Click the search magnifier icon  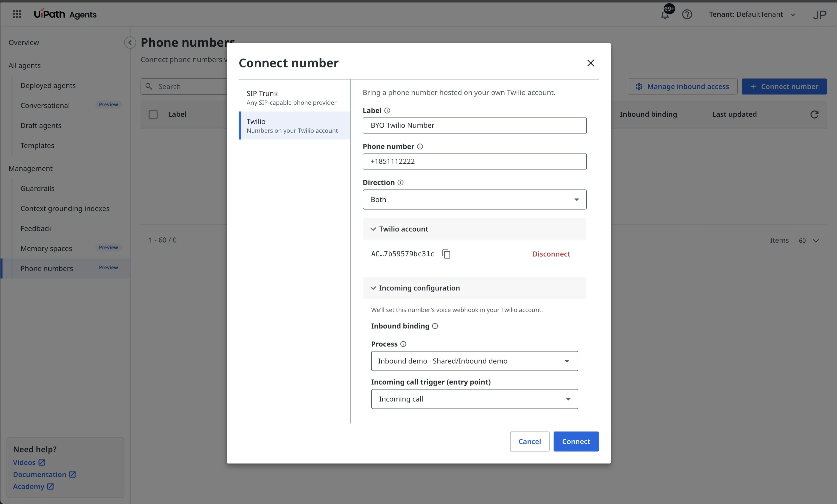pos(149,86)
